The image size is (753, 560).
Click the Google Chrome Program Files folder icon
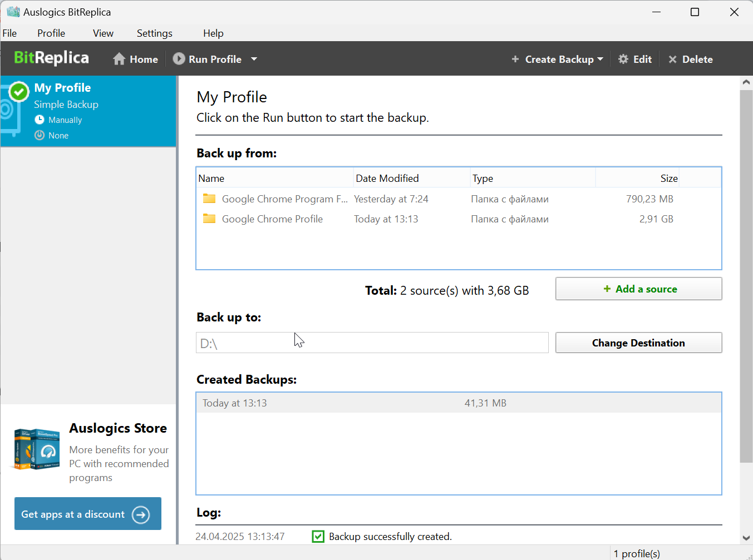coord(209,199)
